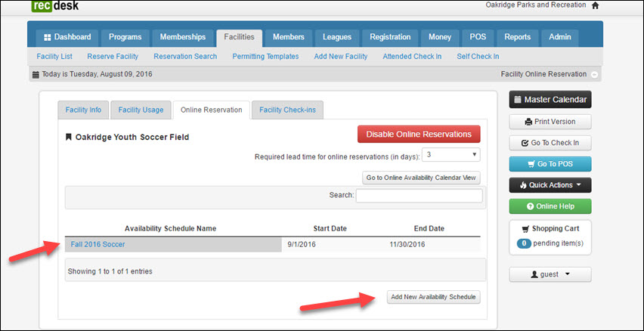Expand the Quick Actions dropdown

[550, 185]
